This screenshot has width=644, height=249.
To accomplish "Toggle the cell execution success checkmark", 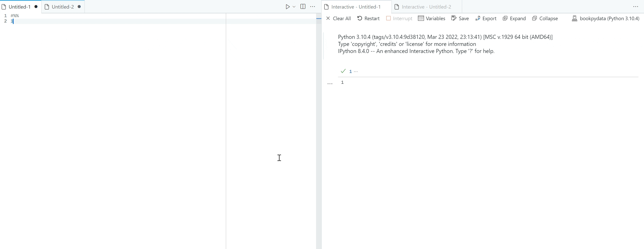I will 343,71.
